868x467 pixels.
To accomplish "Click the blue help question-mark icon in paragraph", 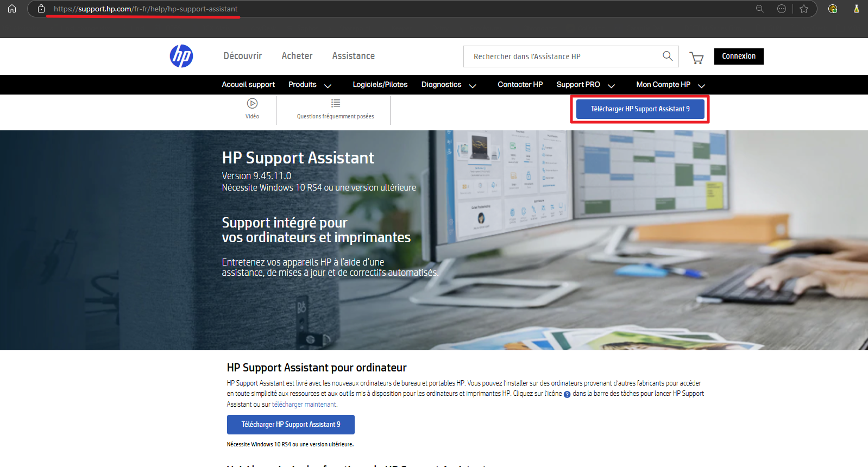I will coord(567,395).
